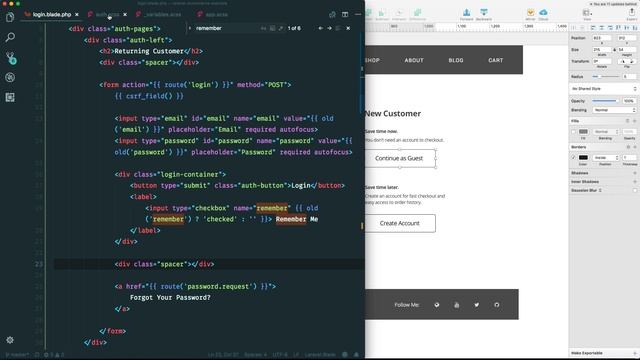
Task: Click the Intersect boolean icon in Sketch
Action: point(399,14)
